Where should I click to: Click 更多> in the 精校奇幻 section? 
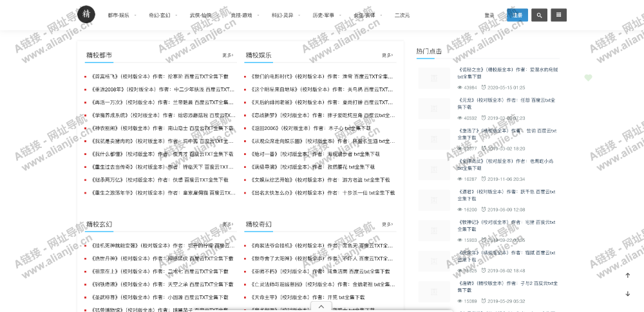click(x=387, y=225)
